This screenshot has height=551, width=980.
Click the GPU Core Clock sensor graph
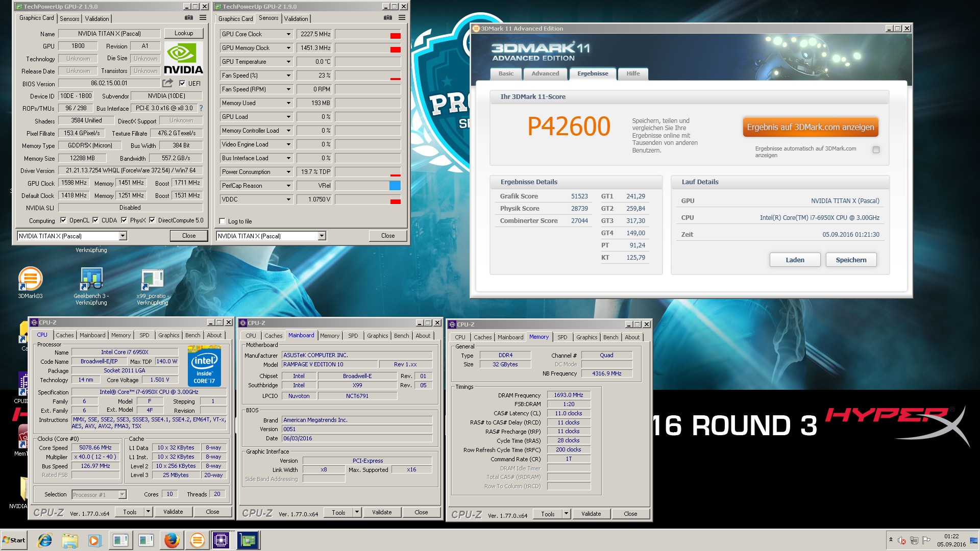[x=367, y=34]
